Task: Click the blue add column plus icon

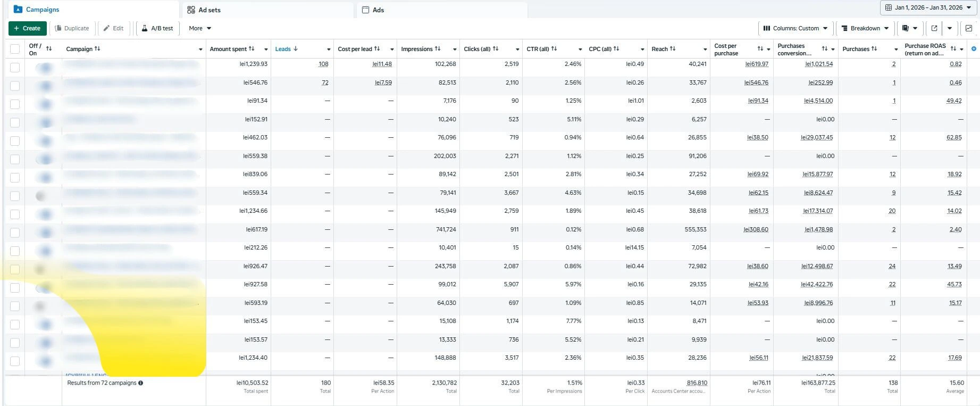Action: pyautogui.click(x=974, y=49)
